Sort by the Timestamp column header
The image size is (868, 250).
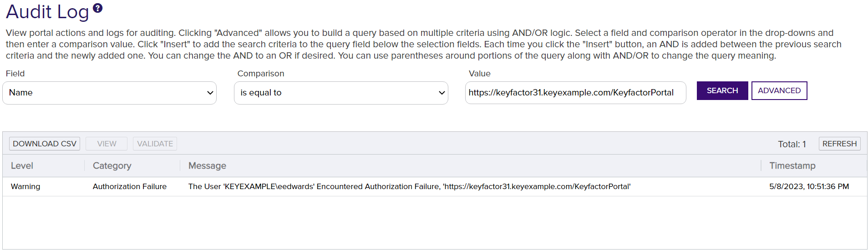pos(792,166)
